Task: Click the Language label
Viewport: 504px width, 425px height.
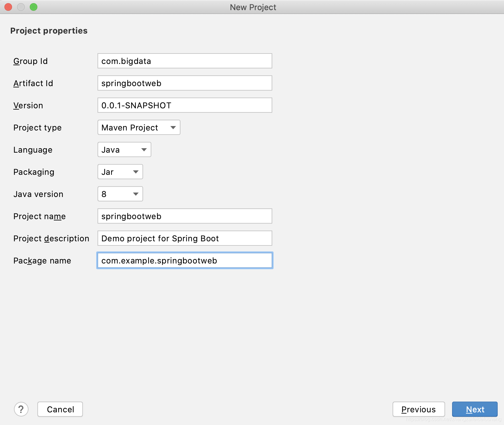Action: [33, 150]
